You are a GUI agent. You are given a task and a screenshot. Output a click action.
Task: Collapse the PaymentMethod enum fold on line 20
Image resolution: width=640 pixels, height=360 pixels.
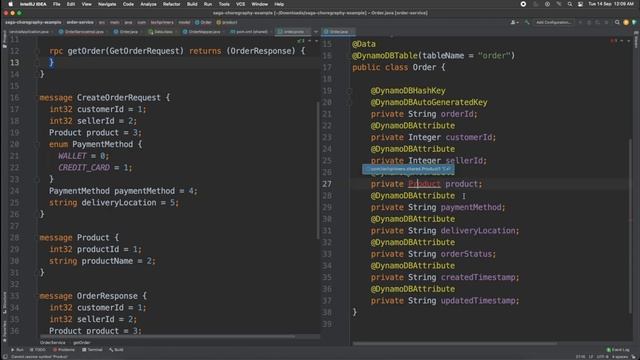(37, 144)
